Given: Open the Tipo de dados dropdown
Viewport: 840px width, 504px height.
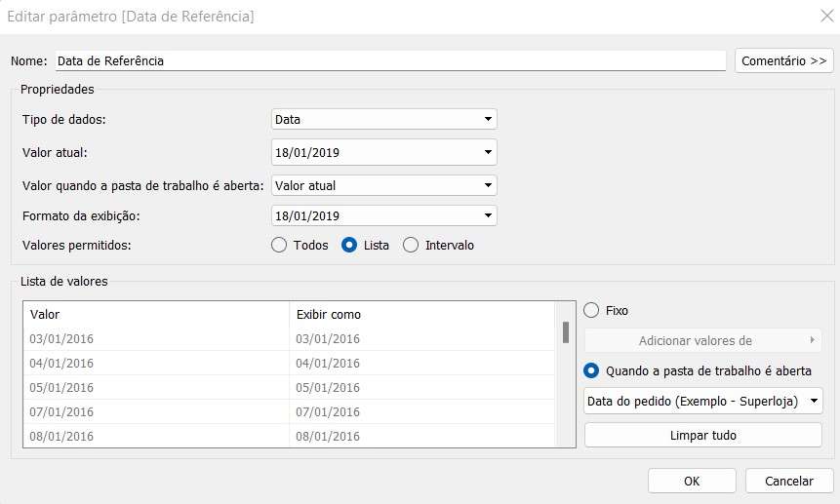Looking at the screenshot, I should pyautogui.click(x=384, y=119).
